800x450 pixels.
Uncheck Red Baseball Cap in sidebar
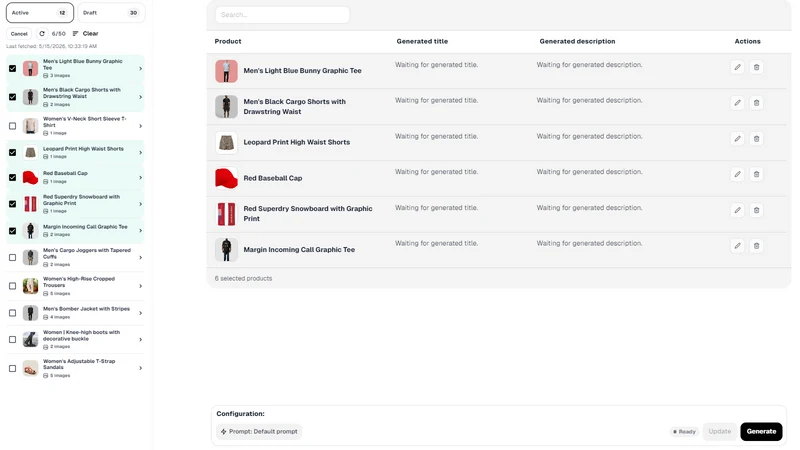pyautogui.click(x=12, y=178)
